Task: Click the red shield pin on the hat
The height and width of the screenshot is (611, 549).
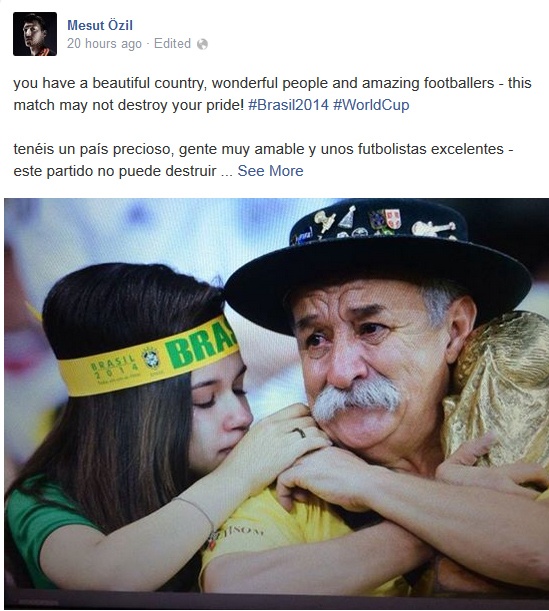Action: click(392, 219)
